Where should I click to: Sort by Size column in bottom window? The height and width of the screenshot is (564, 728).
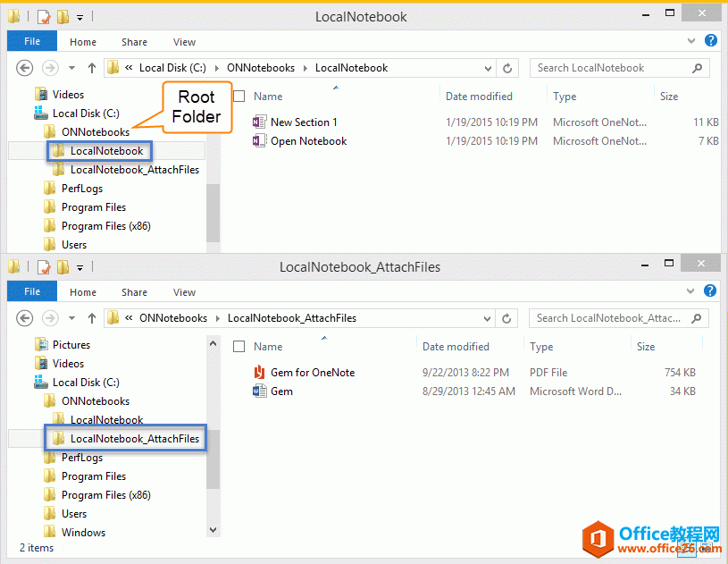(645, 347)
